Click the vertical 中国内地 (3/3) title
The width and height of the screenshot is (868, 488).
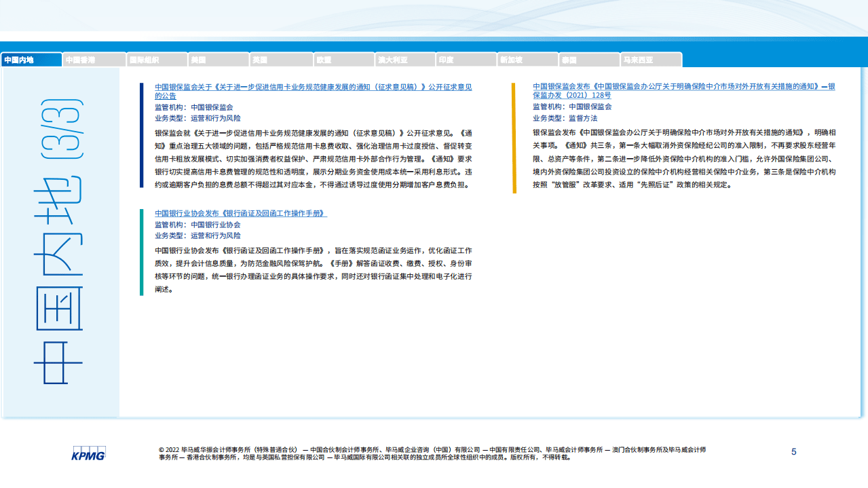pos(60,242)
